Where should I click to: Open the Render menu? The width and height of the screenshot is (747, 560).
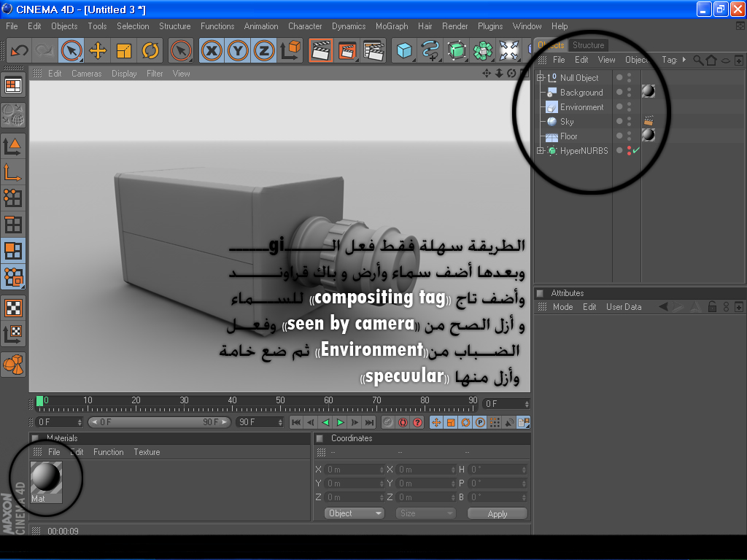coord(455,26)
